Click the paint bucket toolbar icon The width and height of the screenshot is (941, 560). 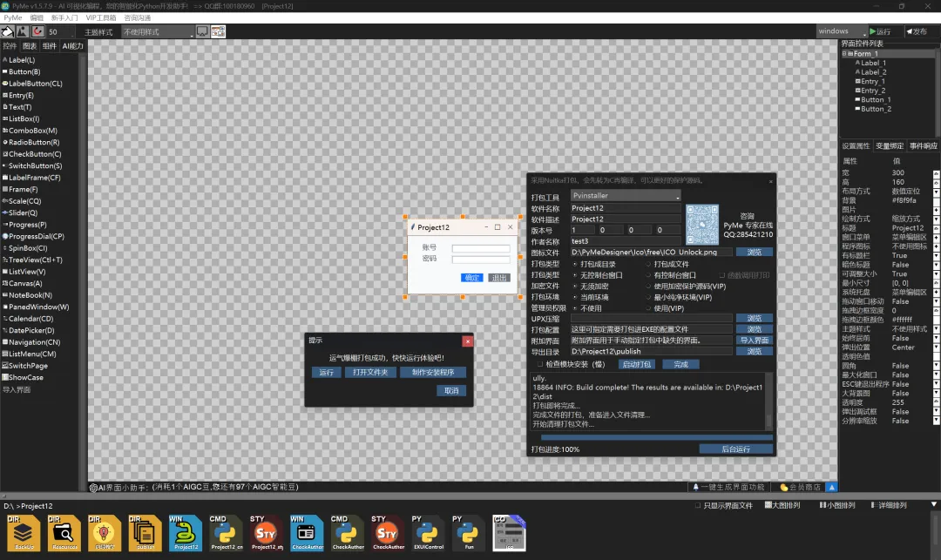tap(7, 31)
